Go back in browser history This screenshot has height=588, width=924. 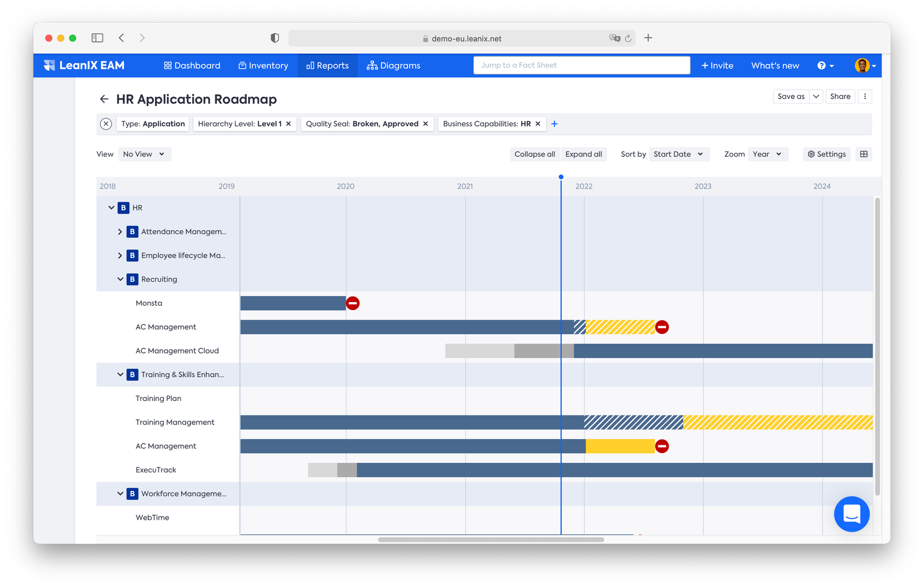tap(122, 38)
